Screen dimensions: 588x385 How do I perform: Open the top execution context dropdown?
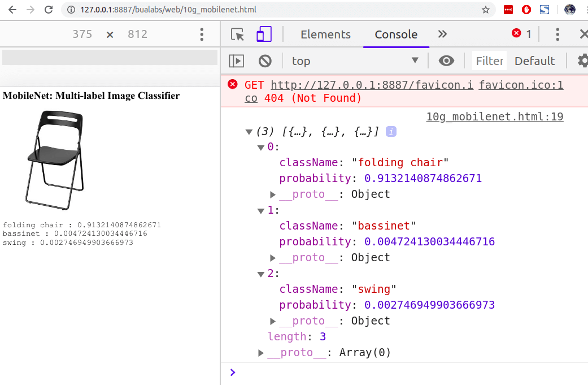(x=355, y=61)
